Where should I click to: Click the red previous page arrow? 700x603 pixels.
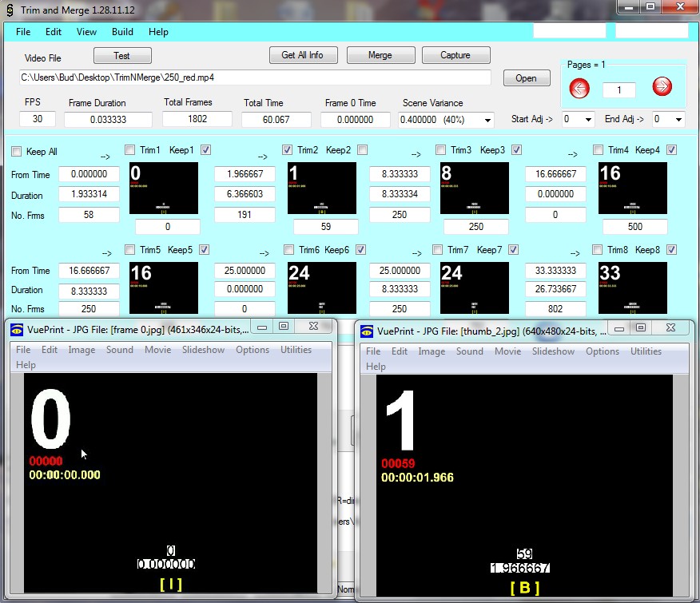[x=579, y=88]
